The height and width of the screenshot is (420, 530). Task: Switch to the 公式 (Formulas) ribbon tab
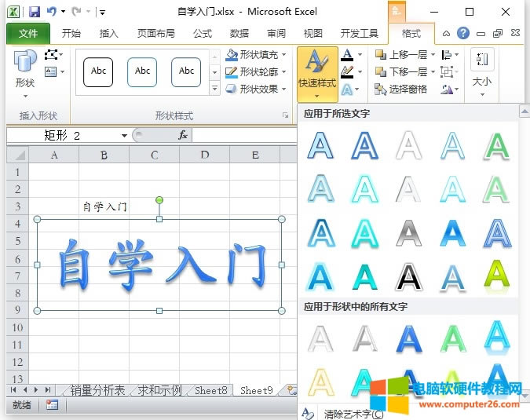(203, 34)
